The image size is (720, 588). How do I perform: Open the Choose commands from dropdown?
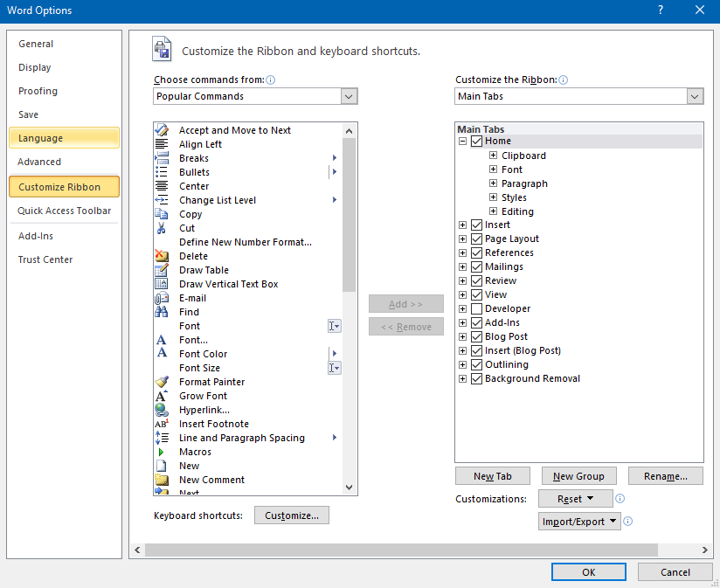[x=349, y=96]
